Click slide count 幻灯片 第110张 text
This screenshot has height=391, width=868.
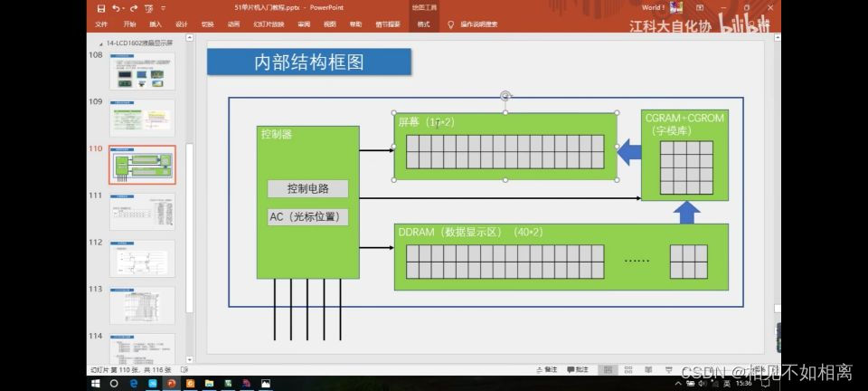coord(131,369)
